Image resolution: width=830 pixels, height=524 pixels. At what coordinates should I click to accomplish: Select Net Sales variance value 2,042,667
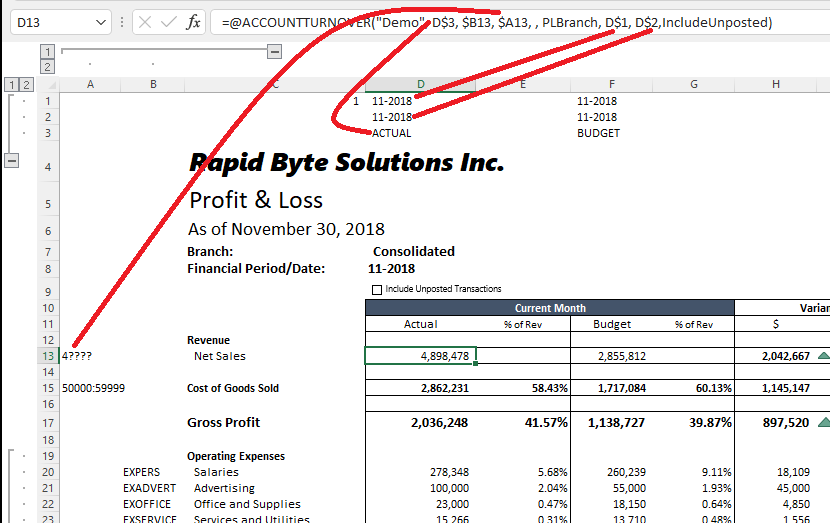point(786,356)
